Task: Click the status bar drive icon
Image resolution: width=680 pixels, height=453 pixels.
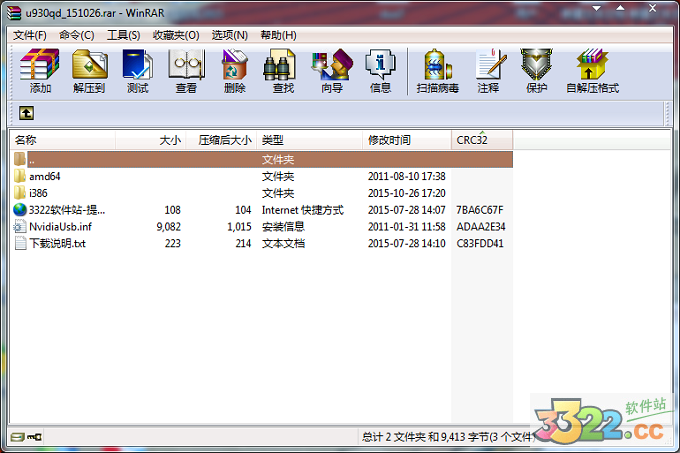Action: coord(17,437)
